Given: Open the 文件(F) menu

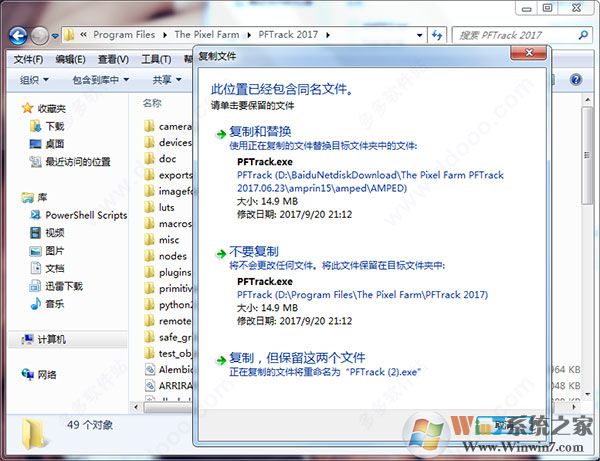Looking at the screenshot, I should tap(28, 59).
